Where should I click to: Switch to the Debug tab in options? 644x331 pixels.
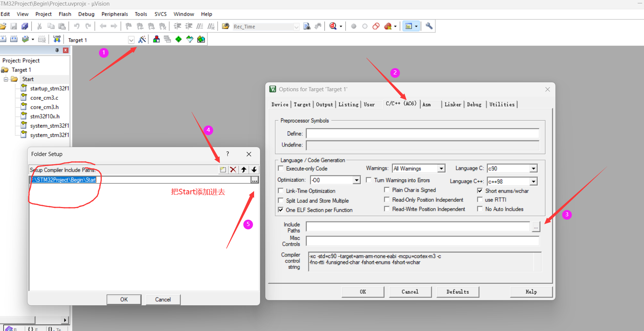[x=474, y=105]
